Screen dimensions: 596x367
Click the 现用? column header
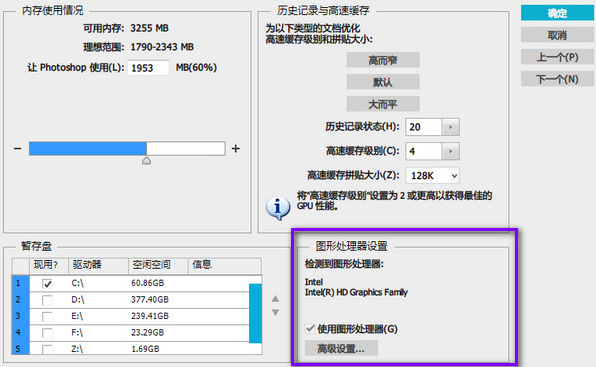[x=49, y=265]
